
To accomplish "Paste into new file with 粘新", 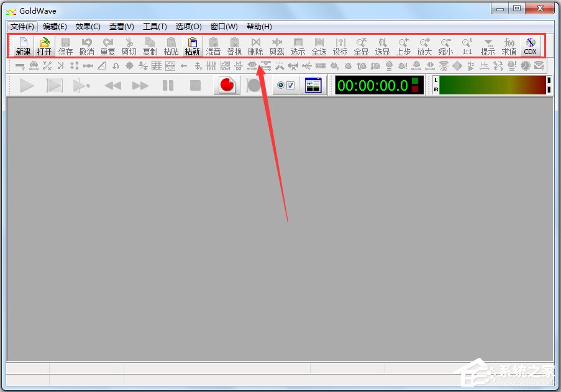I will click(x=192, y=46).
